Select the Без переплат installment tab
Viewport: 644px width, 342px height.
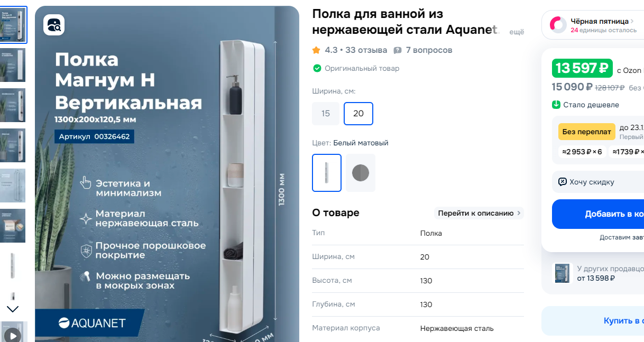(x=587, y=132)
